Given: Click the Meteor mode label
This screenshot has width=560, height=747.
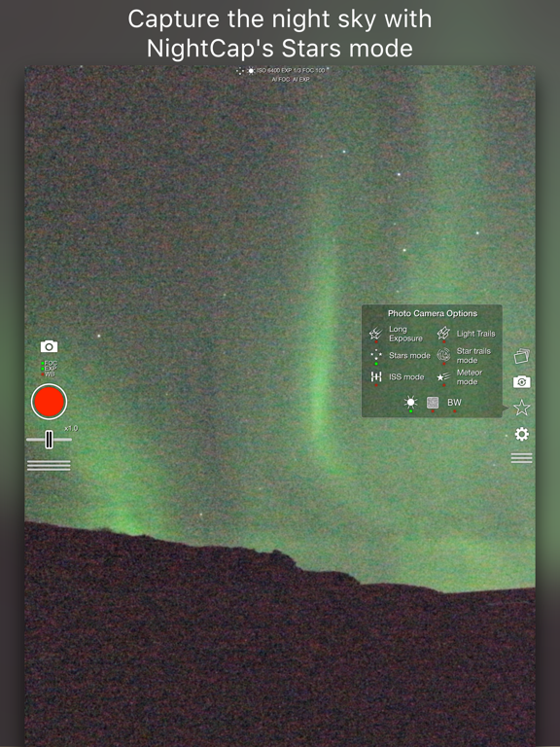Looking at the screenshot, I should pyautogui.click(x=469, y=376).
